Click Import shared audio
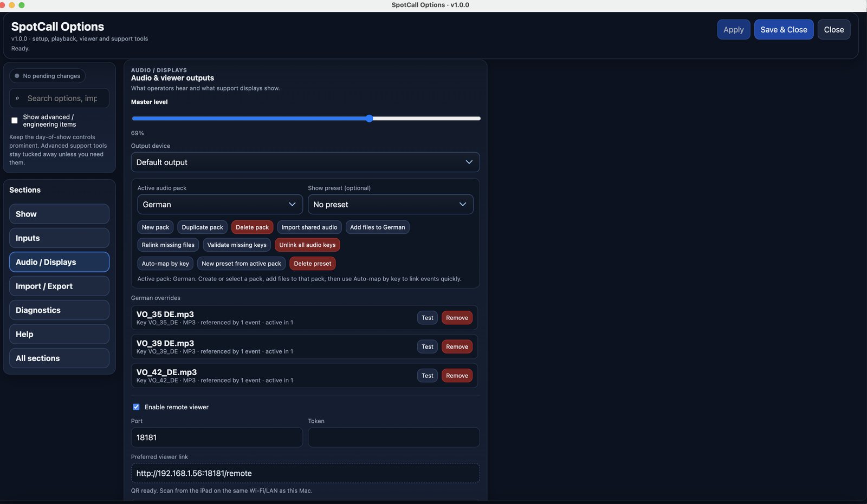867x504 pixels. (309, 227)
